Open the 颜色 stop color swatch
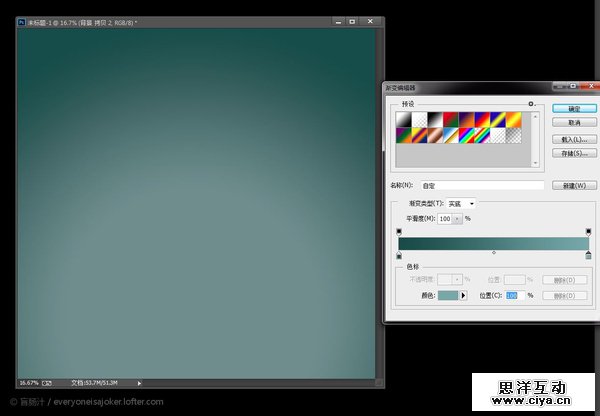 tap(448, 295)
